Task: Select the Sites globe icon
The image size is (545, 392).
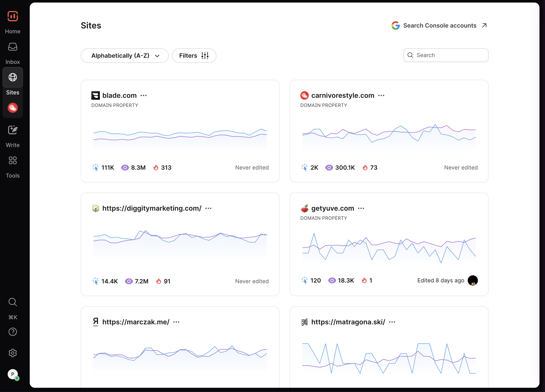Action: pyautogui.click(x=13, y=77)
